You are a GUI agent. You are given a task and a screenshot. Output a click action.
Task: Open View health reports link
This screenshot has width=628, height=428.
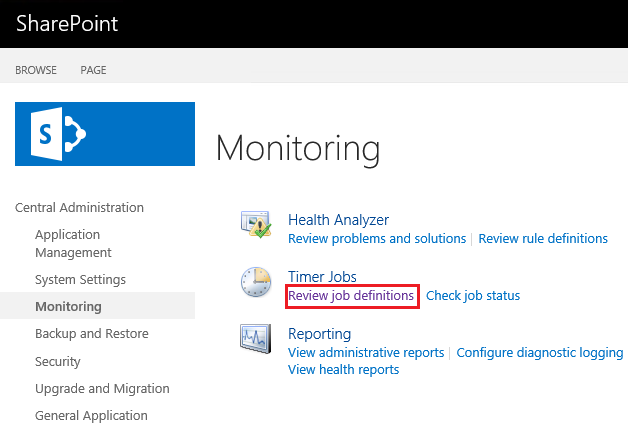pyautogui.click(x=344, y=370)
